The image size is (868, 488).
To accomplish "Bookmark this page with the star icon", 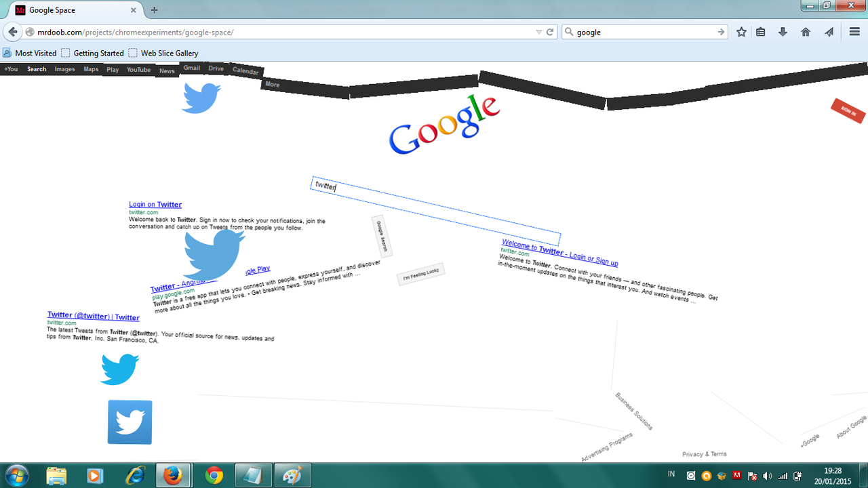I will click(x=742, y=32).
